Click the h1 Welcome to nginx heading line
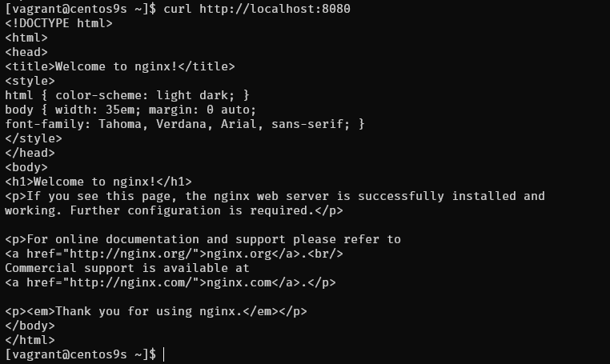 [x=98, y=182]
